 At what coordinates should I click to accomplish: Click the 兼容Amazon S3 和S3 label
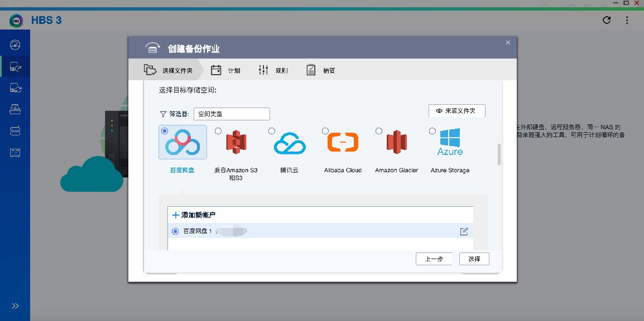click(x=236, y=174)
